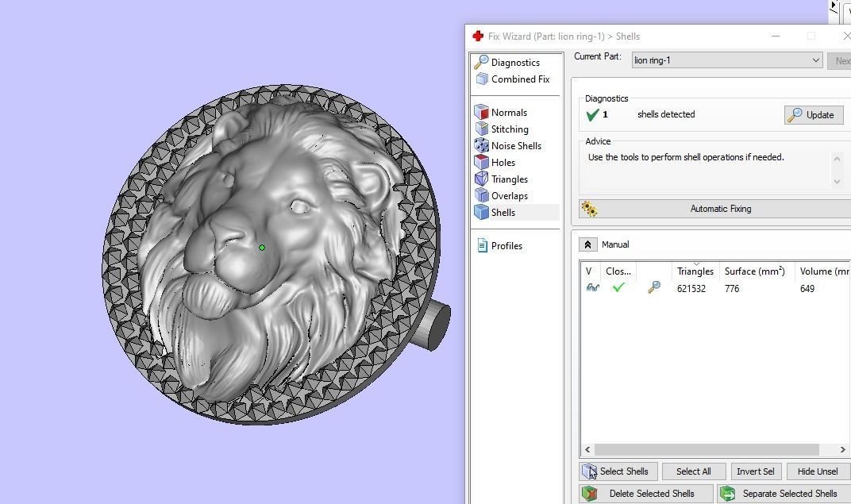
Task: Sort by the Surface (mm²) column header
Action: [757, 271]
